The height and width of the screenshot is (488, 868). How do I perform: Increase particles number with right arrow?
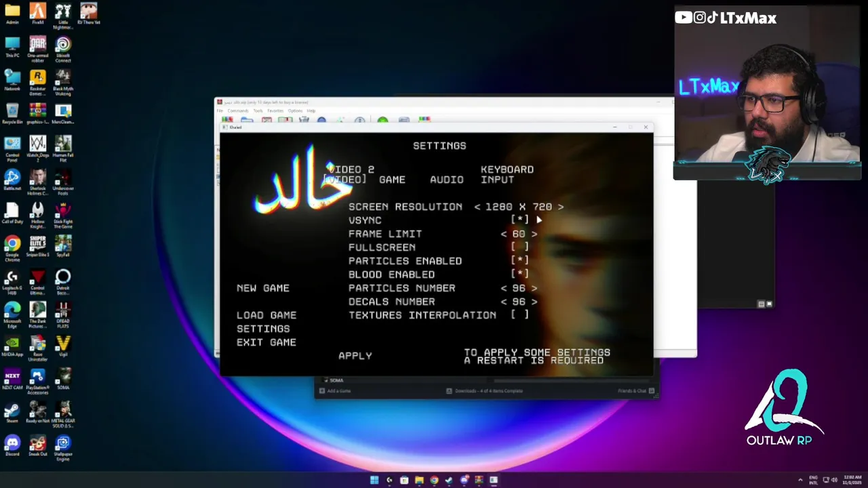534,288
